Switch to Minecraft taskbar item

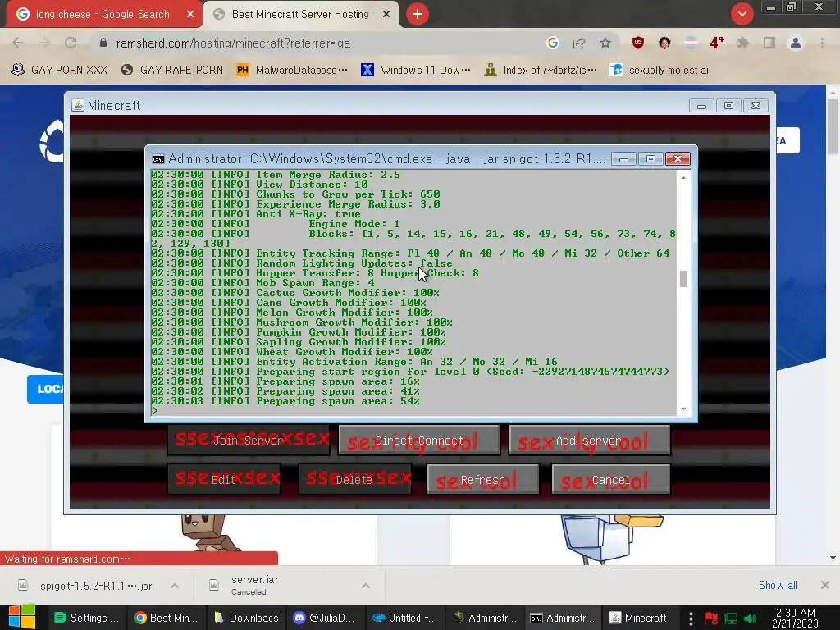pos(638,618)
